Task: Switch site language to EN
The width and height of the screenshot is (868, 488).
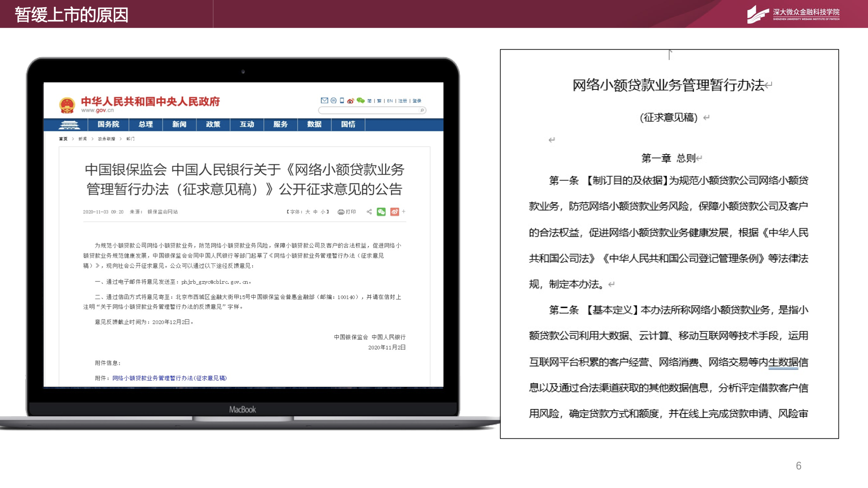Action: coord(390,101)
